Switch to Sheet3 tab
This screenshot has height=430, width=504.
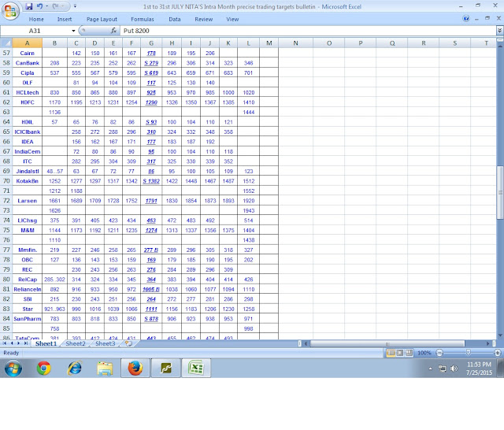pyautogui.click(x=105, y=343)
